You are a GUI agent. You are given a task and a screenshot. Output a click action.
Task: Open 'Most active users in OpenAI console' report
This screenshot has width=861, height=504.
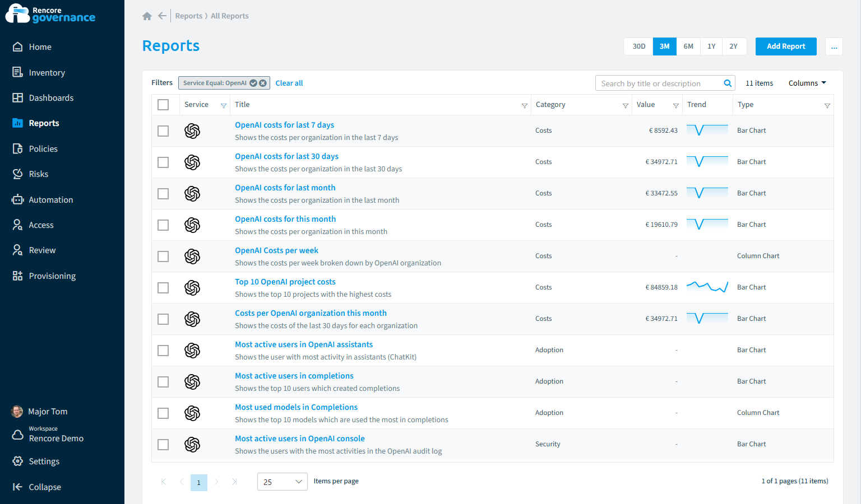coord(300,438)
